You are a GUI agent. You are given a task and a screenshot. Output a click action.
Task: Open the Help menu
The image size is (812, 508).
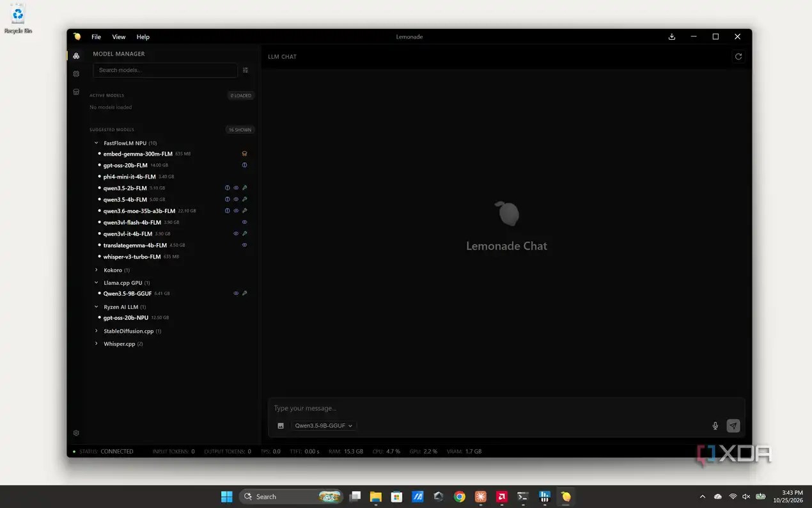tap(143, 37)
